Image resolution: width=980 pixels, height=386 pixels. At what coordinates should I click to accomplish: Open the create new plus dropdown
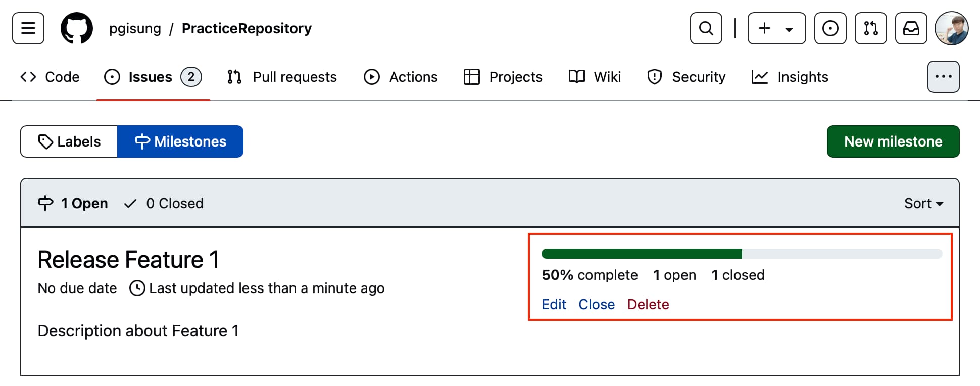777,28
